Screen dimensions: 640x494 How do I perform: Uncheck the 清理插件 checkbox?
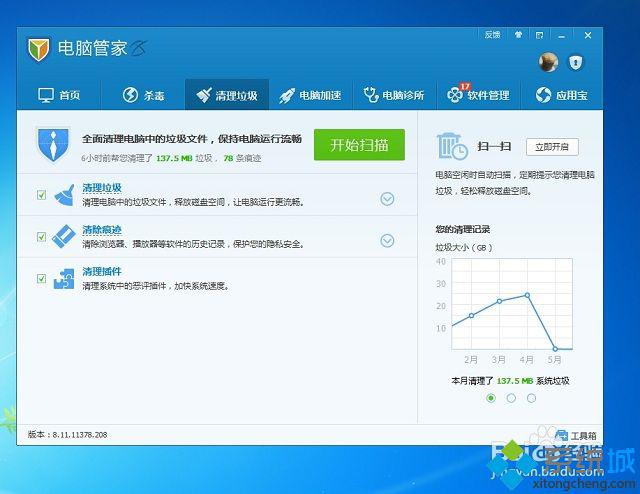(x=41, y=278)
